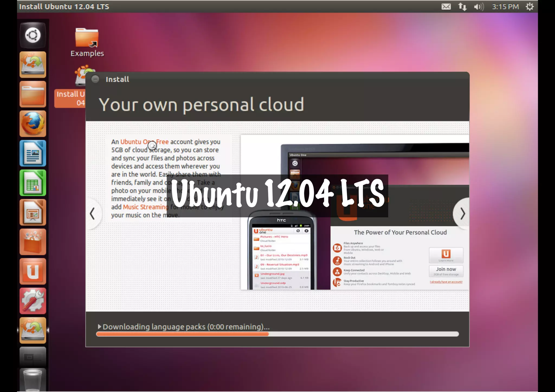Open the Workspace Switcher launcher icon
Viewport: 555px width, 392px height.
33,357
